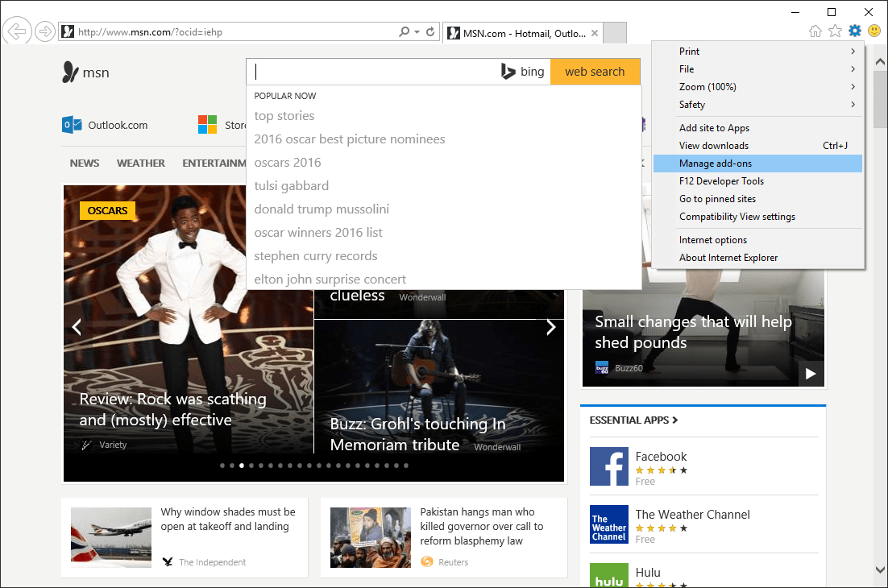Image resolution: width=888 pixels, height=588 pixels.
Task: Click the browser Forward arrow button
Action: click(x=44, y=31)
